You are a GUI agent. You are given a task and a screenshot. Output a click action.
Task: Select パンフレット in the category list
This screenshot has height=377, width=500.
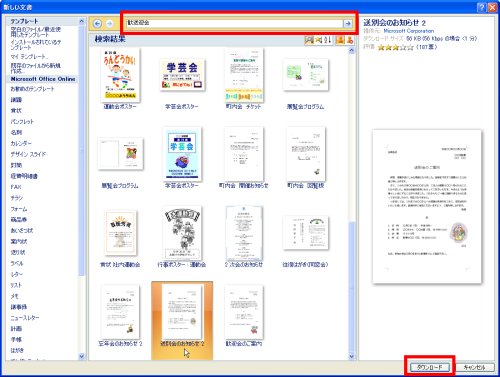pos(22,122)
